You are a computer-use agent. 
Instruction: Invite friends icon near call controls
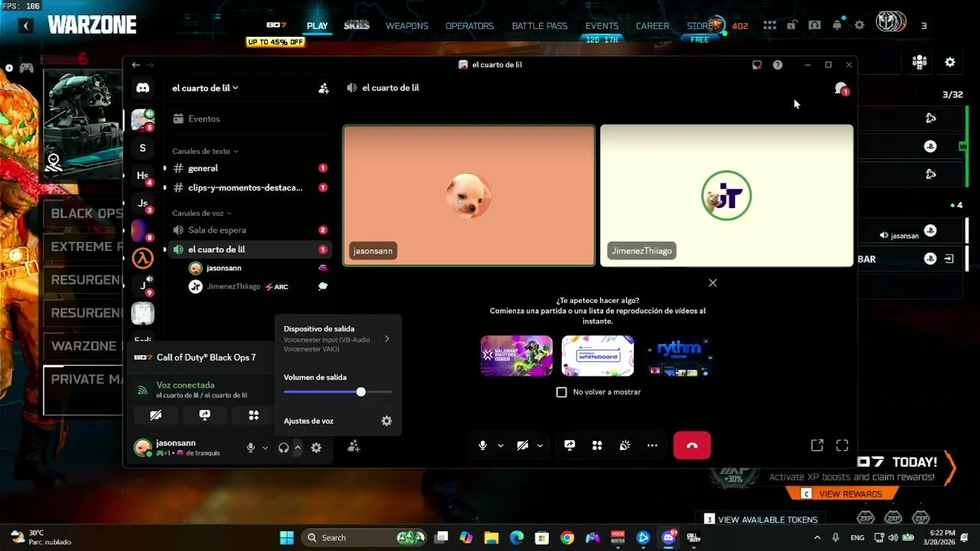coord(354,446)
